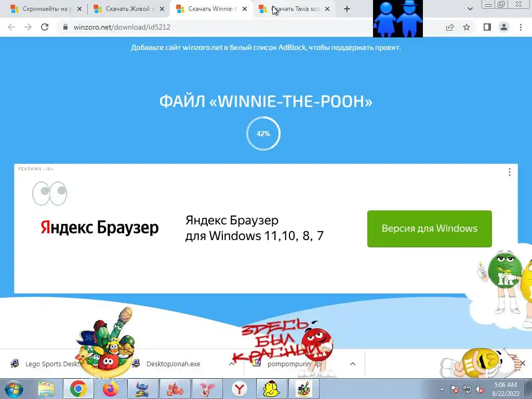
Task: Open Action Center flag icon
Action: pyautogui.click(x=455, y=389)
